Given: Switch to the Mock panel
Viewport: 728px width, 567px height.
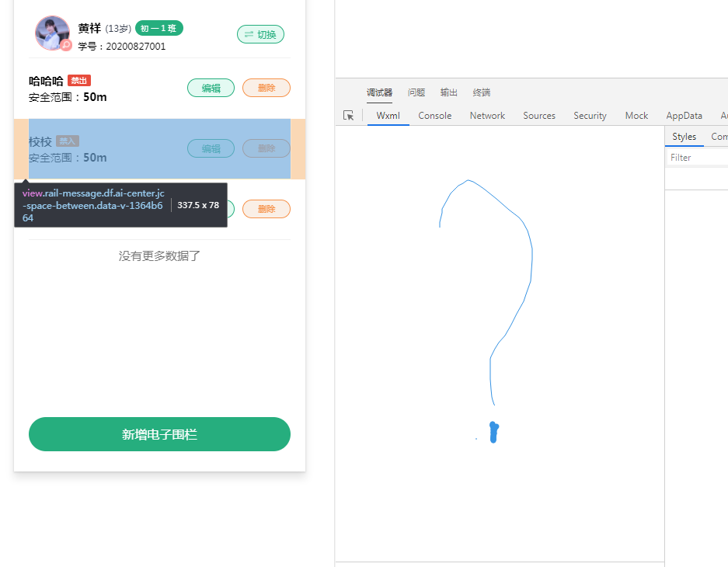Looking at the screenshot, I should point(636,116).
